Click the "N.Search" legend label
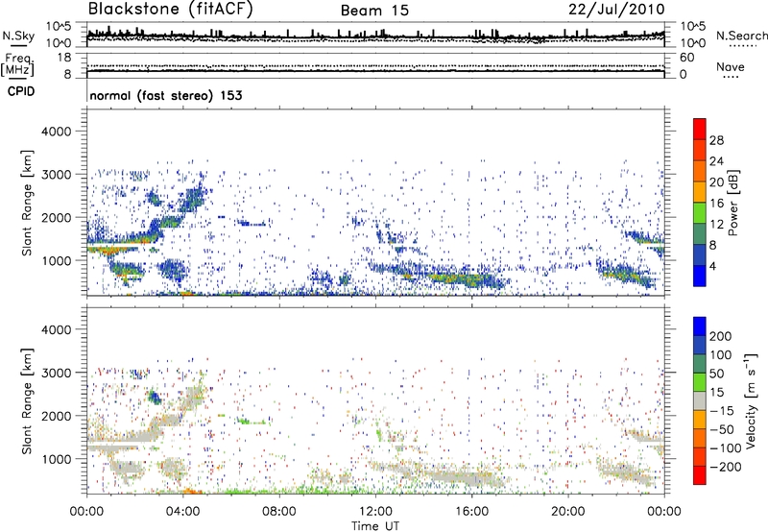Viewport: 768px width, 532px height. pyautogui.click(x=742, y=36)
